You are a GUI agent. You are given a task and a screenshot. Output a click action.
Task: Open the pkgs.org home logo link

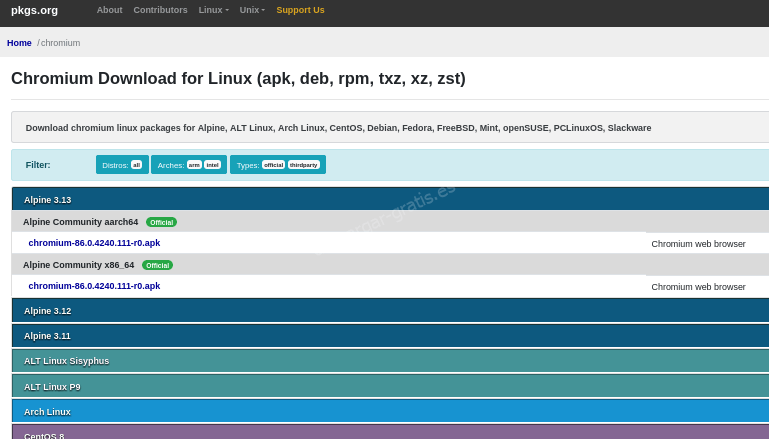[34, 10]
